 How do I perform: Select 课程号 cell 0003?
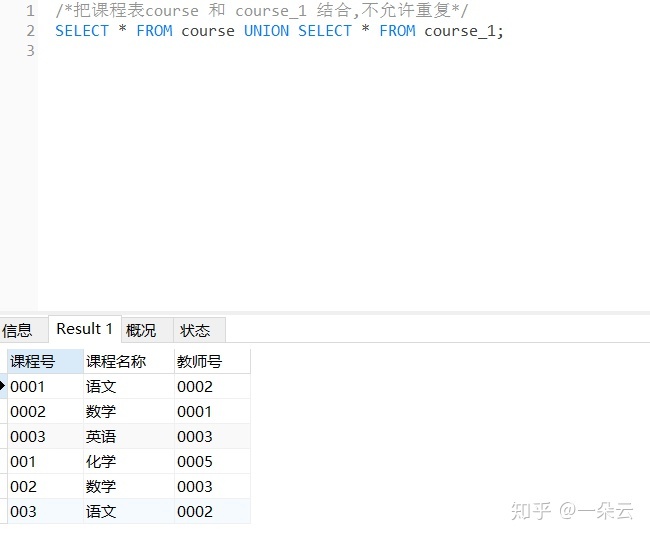(46, 436)
